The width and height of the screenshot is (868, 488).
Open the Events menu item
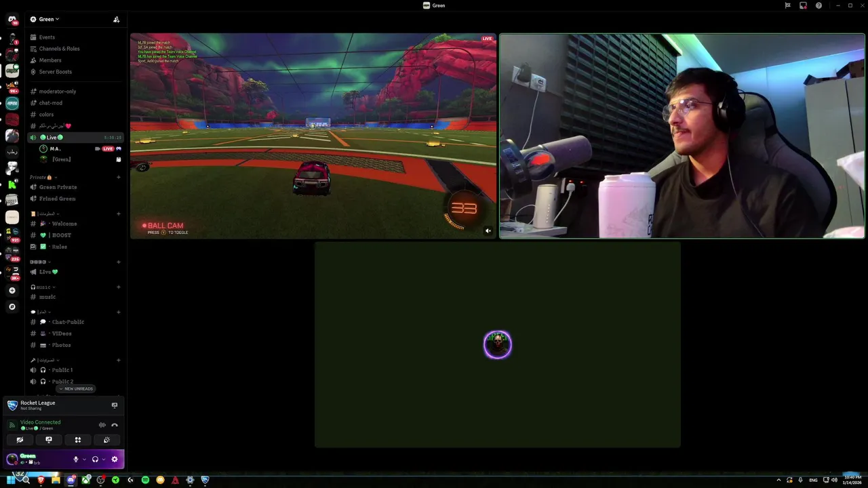75,37
